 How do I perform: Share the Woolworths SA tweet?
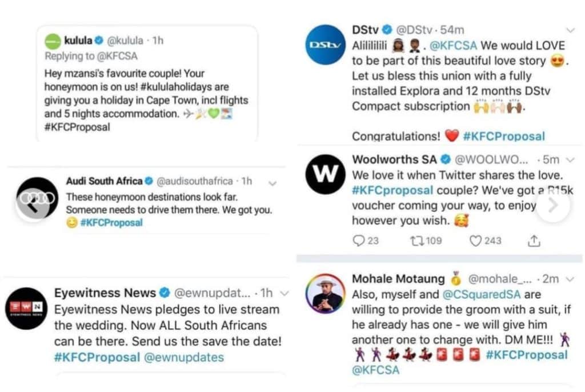pos(534,241)
